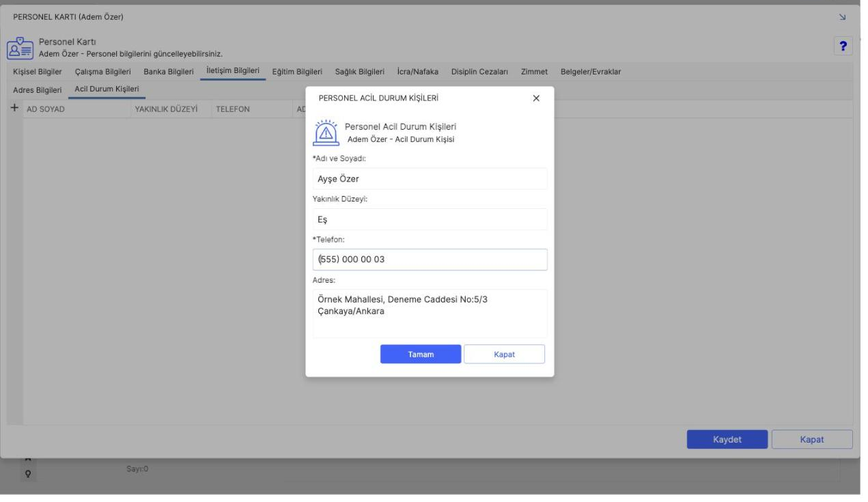
Task: Click the AD SOYAD column header
Action: [45, 109]
